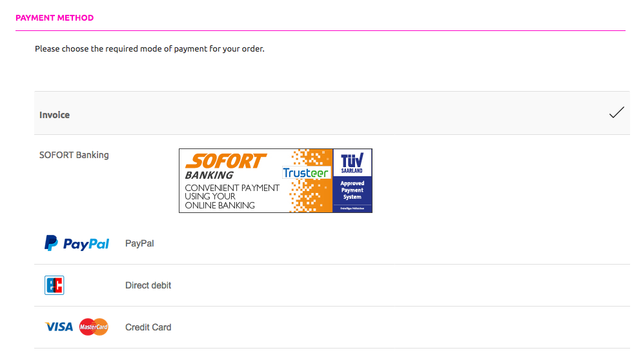Choose Direct debit payment option
This screenshot has height=364, width=643.
(x=148, y=285)
